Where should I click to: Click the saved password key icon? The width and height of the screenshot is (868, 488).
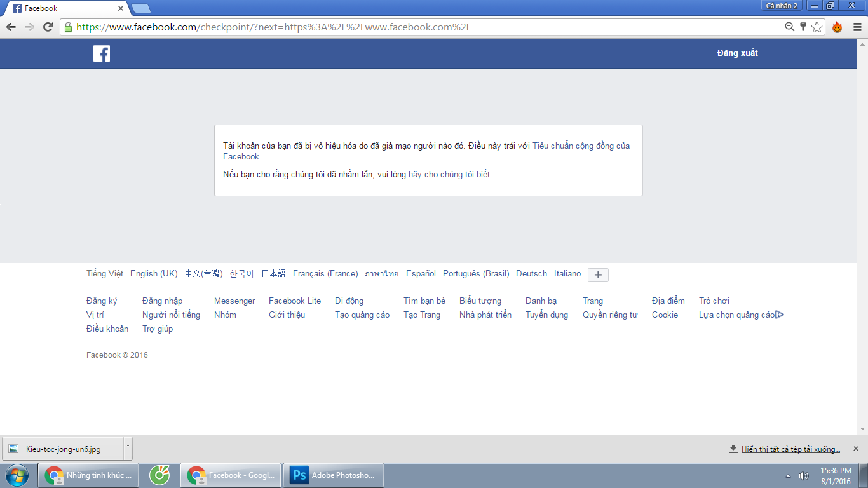(x=803, y=27)
